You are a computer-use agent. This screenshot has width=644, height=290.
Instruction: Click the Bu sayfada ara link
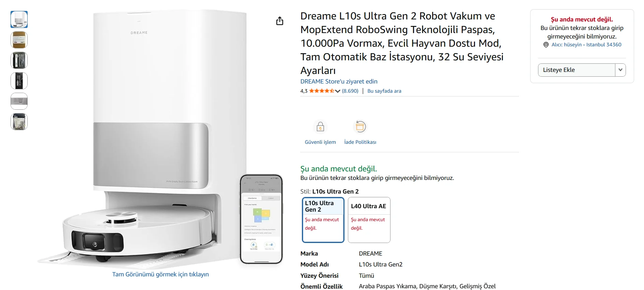click(384, 91)
